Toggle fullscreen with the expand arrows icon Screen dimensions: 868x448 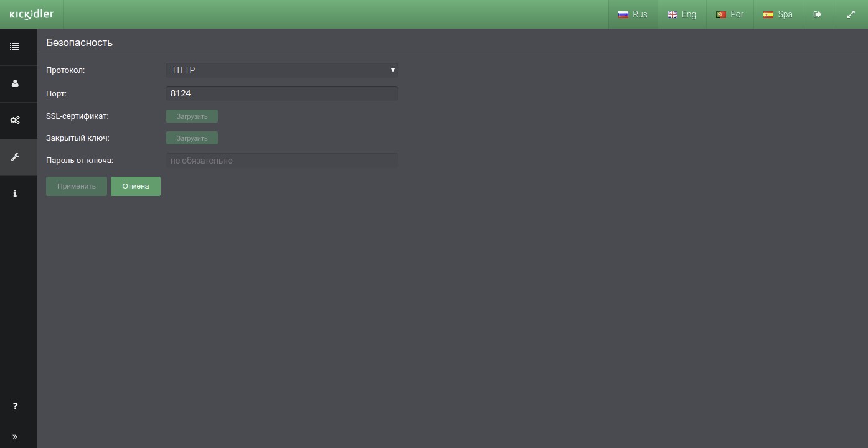tap(851, 14)
